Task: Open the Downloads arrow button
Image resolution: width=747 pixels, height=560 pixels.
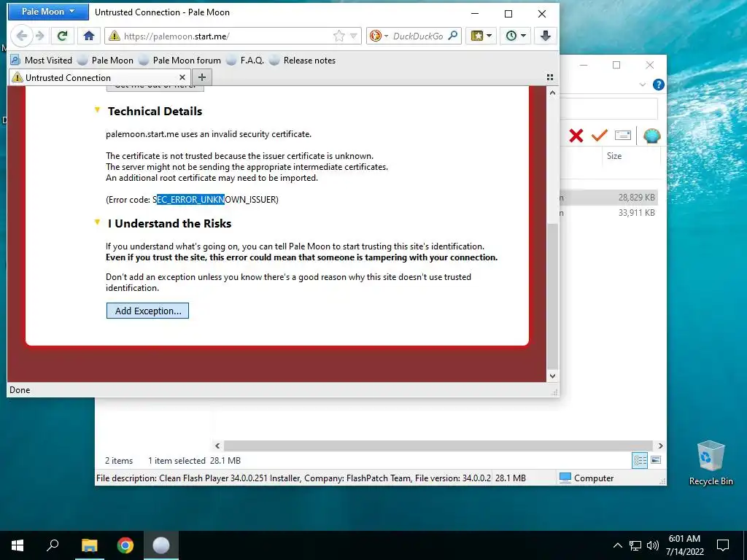Action: click(x=546, y=36)
